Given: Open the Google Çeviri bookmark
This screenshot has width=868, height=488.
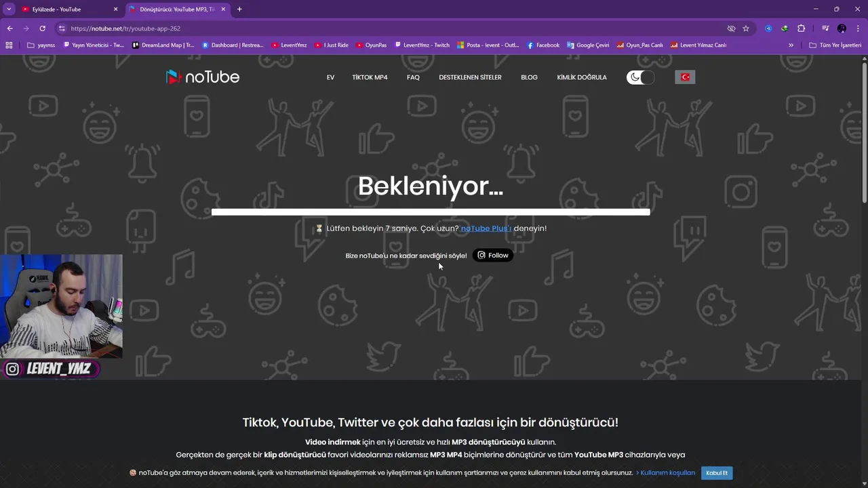Looking at the screenshot, I should (x=588, y=45).
